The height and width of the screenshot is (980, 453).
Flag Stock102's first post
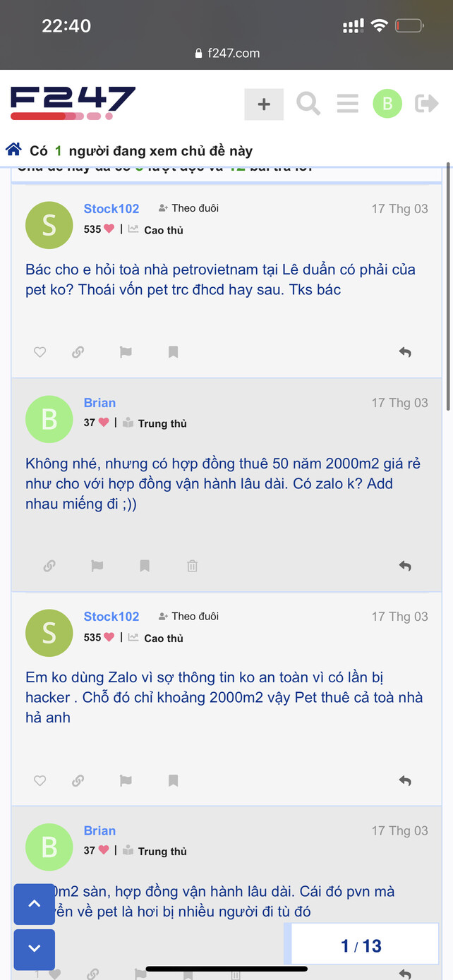[126, 352]
